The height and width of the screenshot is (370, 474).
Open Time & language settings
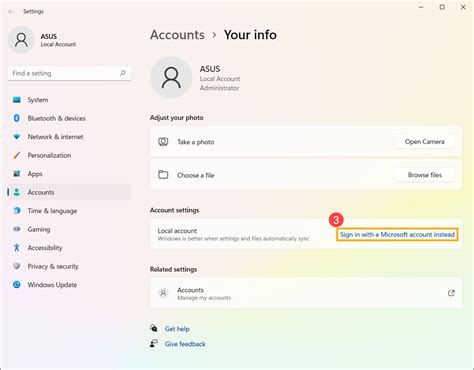click(x=69, y=211)
